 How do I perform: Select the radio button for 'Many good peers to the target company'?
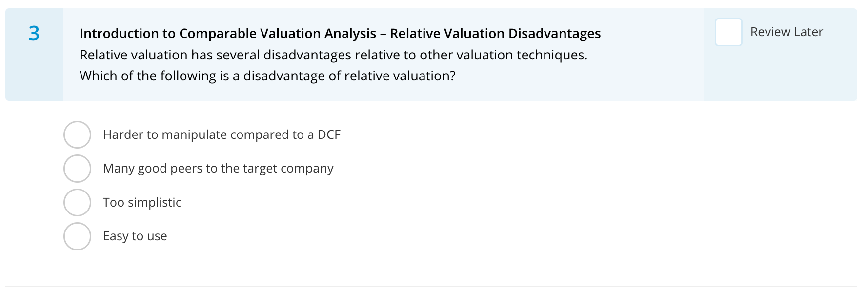coord(77,168)
